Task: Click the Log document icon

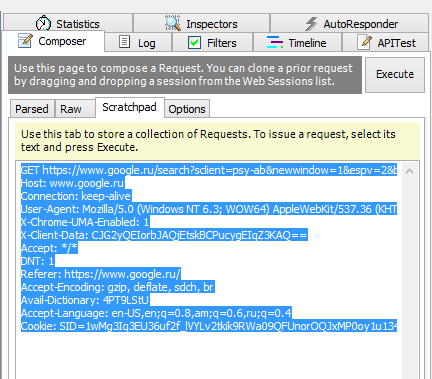Action: tap(124, 42)
